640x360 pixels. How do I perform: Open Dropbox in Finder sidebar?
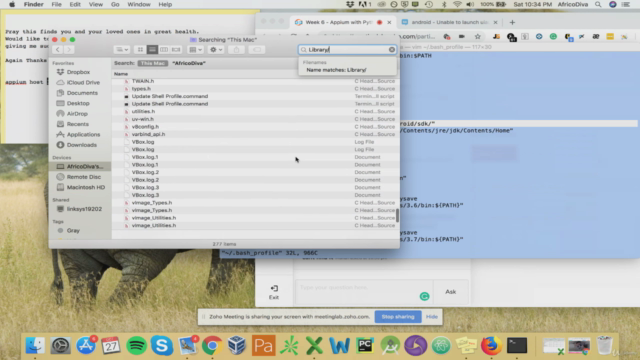(78, 72)
